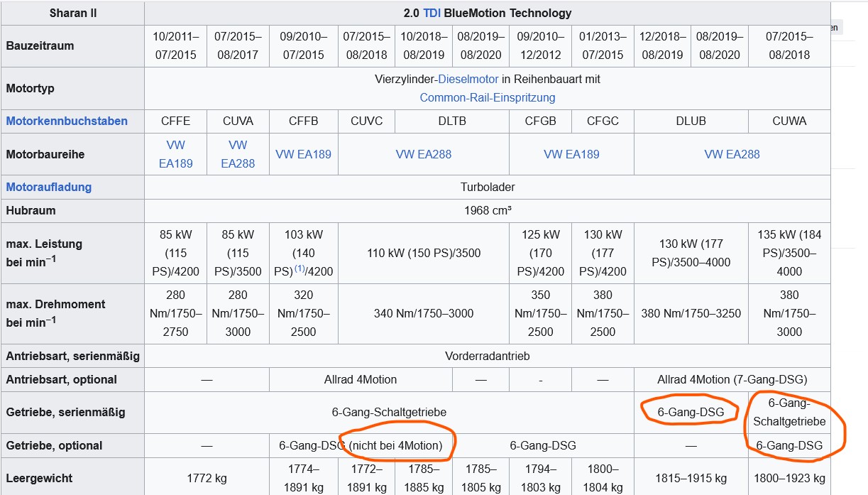Select engine code DLUB cell

[691, 121]
